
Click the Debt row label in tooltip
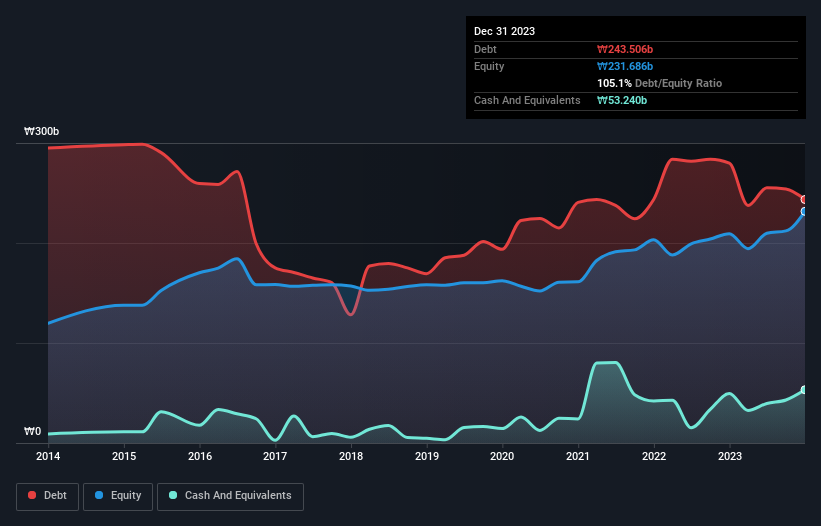point(485,49)
